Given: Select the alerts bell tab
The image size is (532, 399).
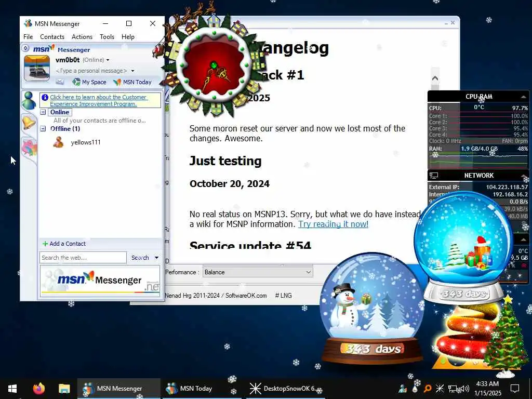Looking at the screenshot, I should point(29,122).
